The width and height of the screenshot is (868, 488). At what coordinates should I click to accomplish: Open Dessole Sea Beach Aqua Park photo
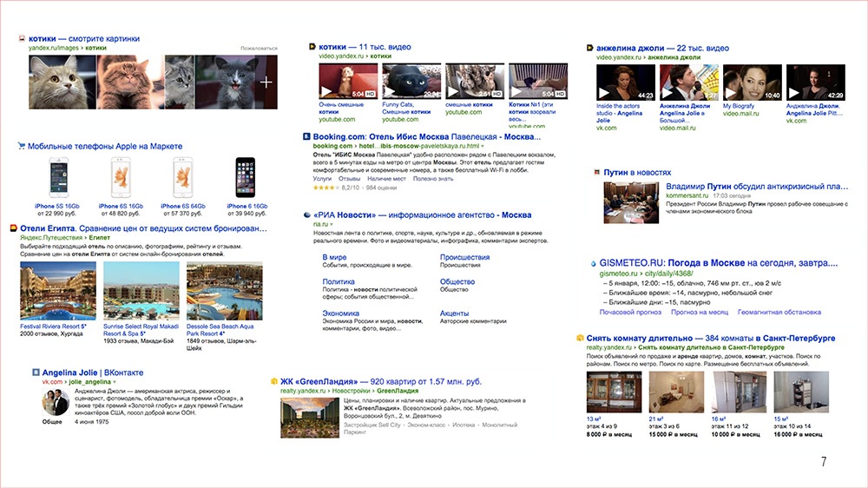point(224,291)
